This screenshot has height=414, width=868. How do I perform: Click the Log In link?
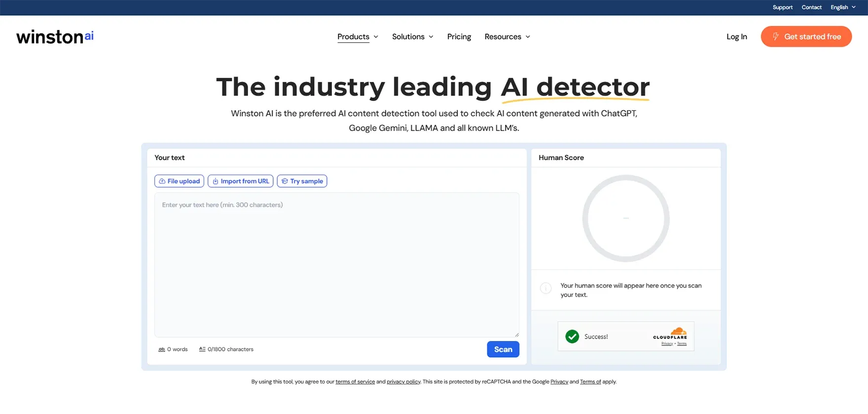(x=737, y=37)
